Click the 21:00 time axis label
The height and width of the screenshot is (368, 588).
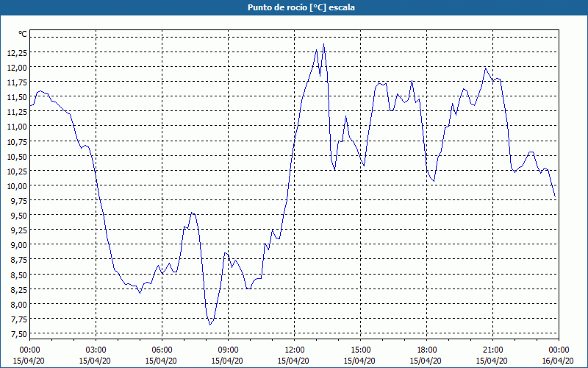click(492, 350)
